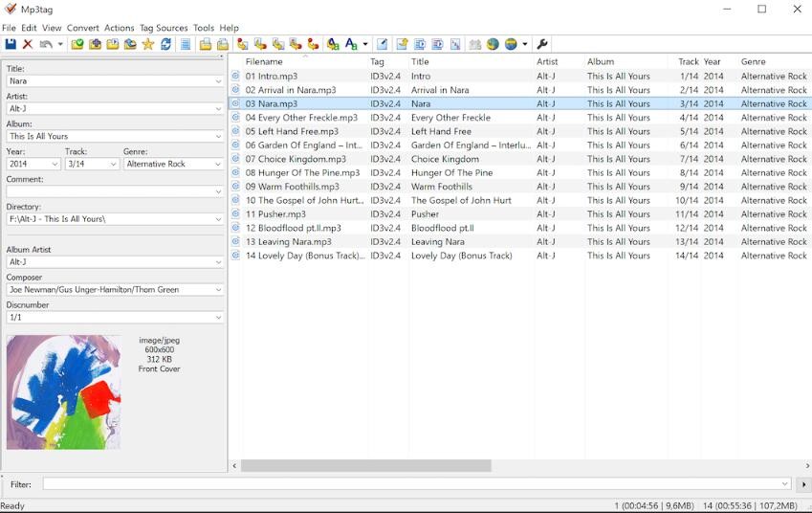
Task: Open the Composer field dropdown arrow
Action: (x=218, y=290)
